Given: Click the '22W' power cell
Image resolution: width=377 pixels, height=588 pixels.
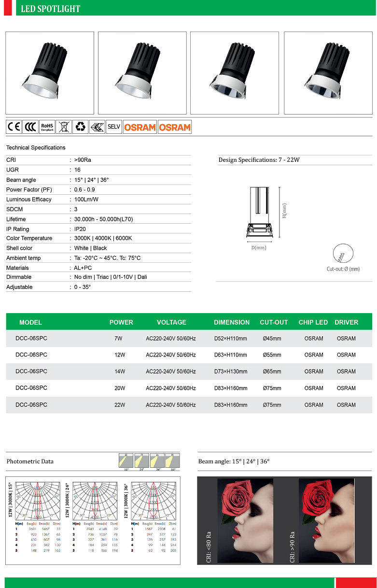Looking at the screenshot, I should (120, 405).
